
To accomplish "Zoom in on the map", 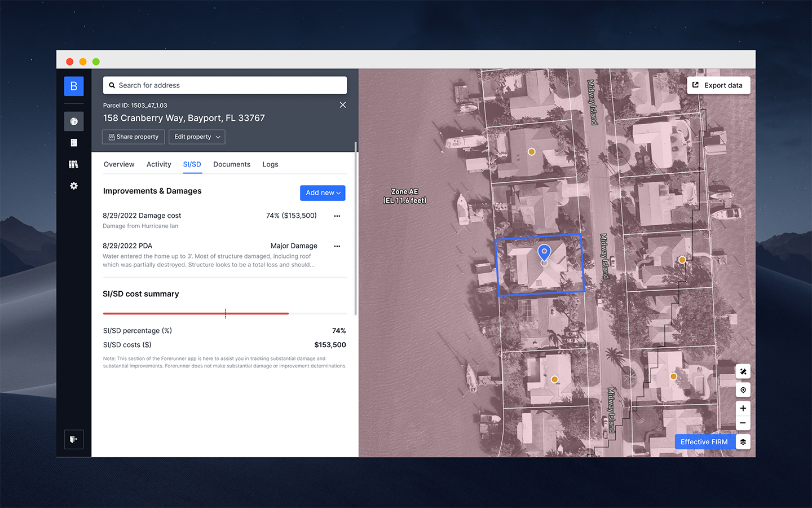I will coord(743,408).
